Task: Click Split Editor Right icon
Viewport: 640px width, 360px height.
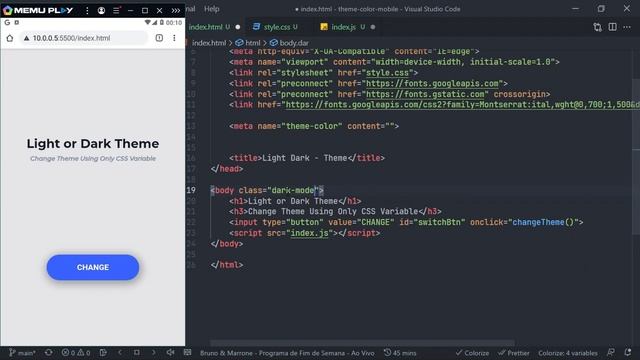Action: click(x=612, y=27)
